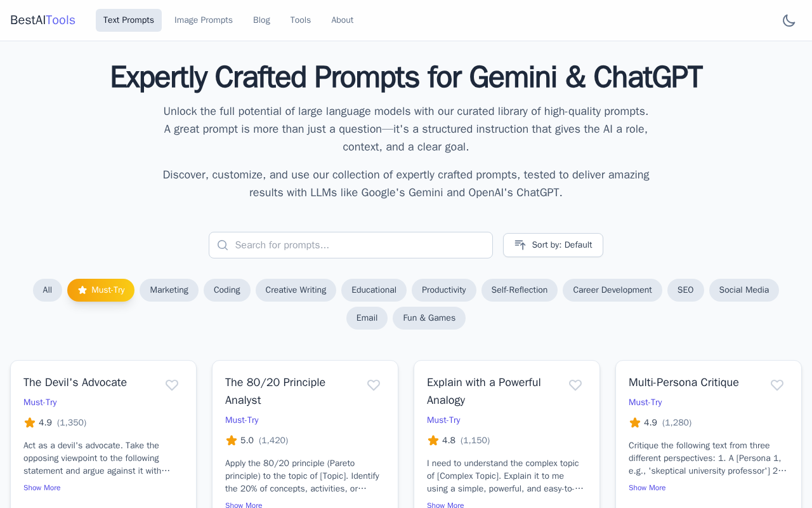Favorite the Explain with a Powerful Analogy card
Screen dimensions: 812x508
point(575,385)
